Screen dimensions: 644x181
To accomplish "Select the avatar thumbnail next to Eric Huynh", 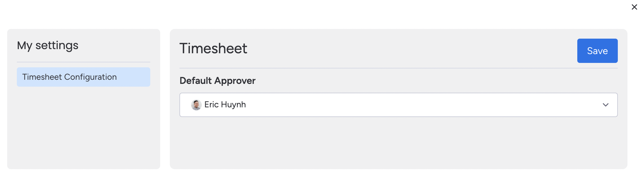I will (x=196, y=105).
